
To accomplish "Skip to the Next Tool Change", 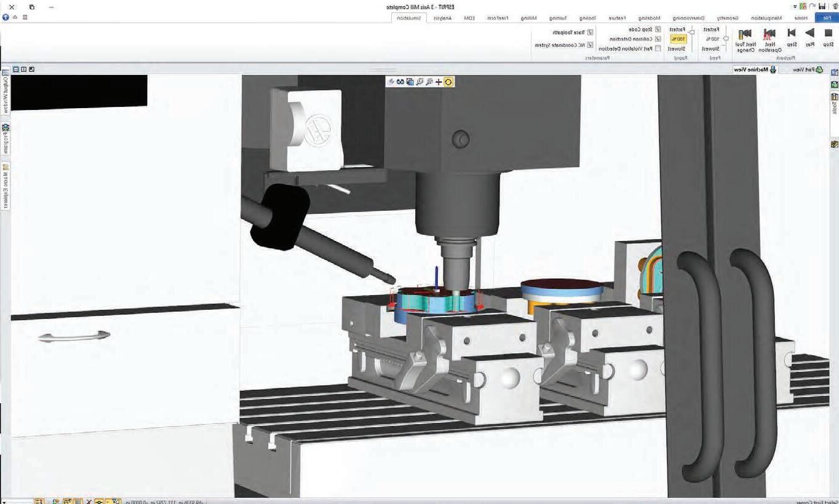I will point(745,39).
